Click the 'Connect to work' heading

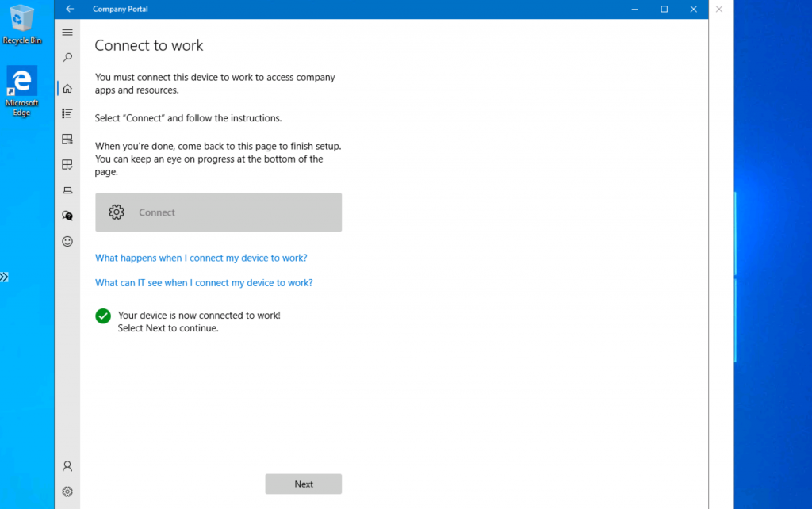(x=148, y=45)
